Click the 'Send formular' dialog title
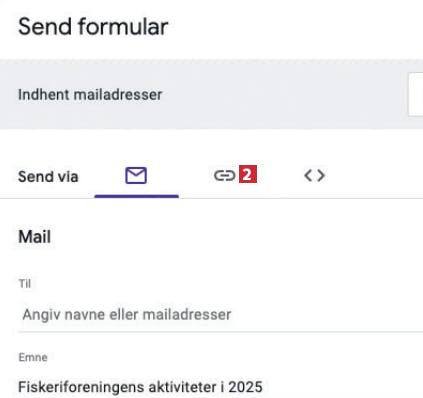 coord(93,27)
